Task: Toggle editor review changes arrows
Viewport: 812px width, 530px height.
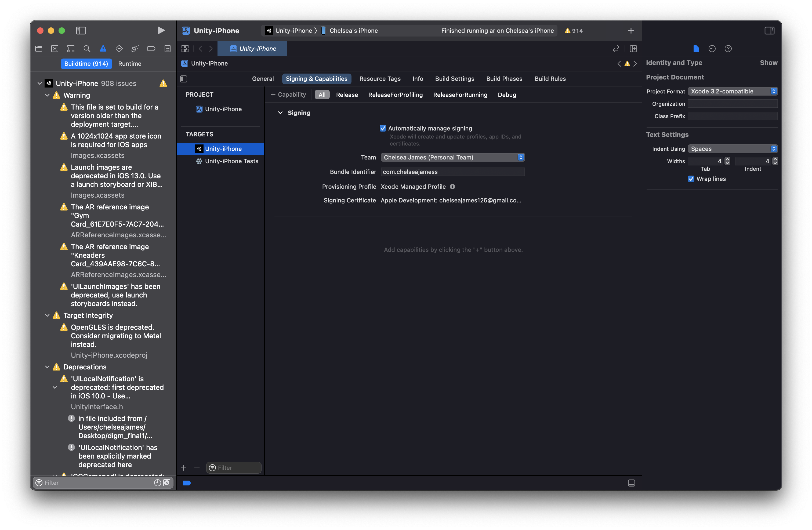Action: coord(616,49)
